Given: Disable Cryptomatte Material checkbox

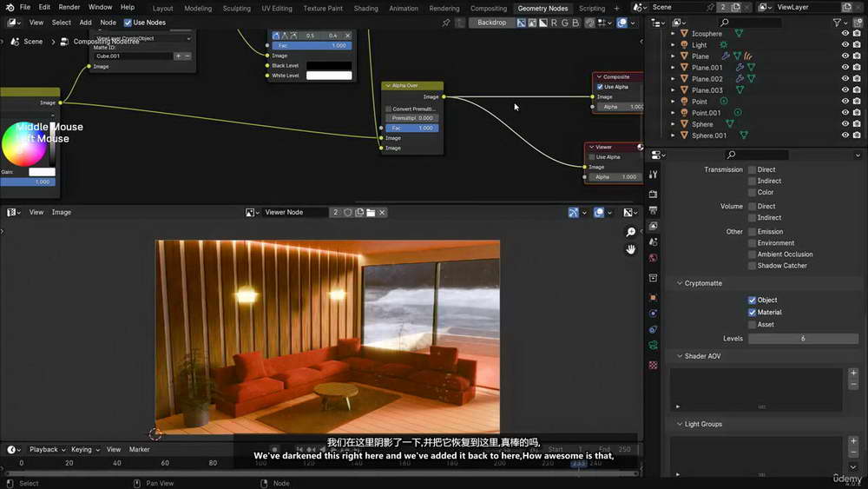Looking at the screenshot, I should [x=752, y=313].
